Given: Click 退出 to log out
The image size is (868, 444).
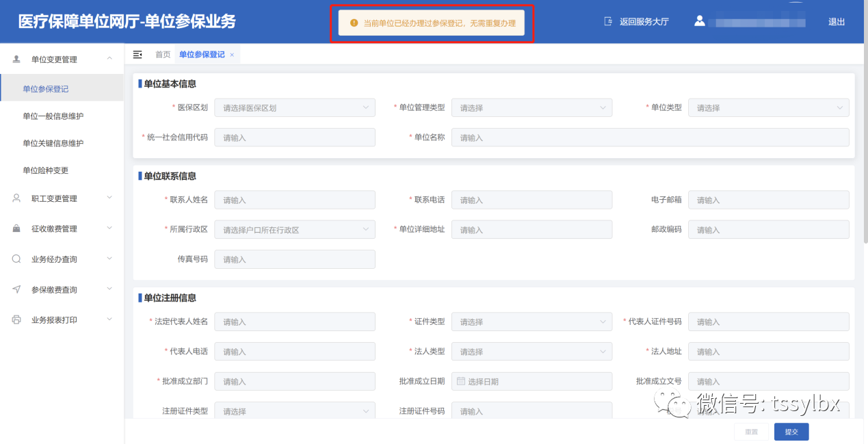Looking at the screenshot, I should click(x=837, y=22).
